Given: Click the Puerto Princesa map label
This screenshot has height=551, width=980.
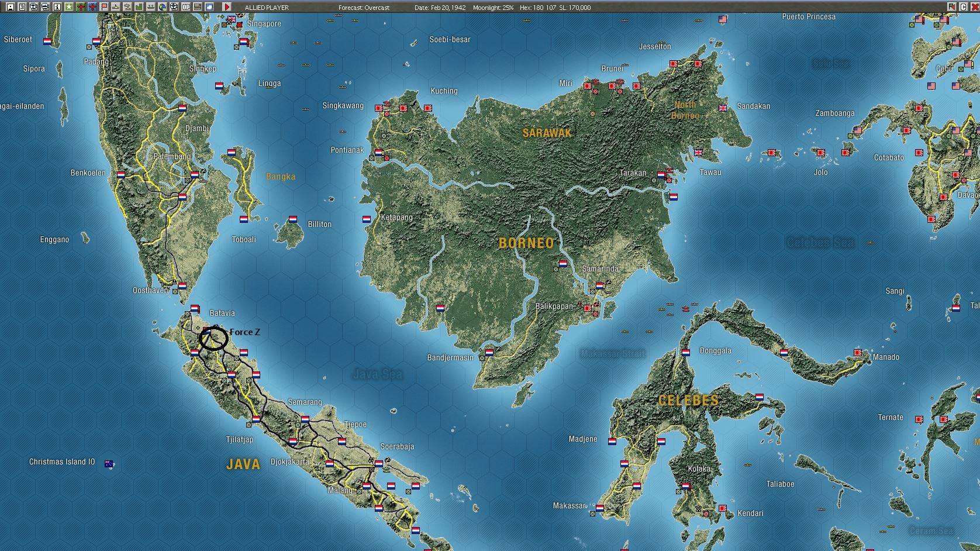Looking at the screenshot, I should (809, 17).
